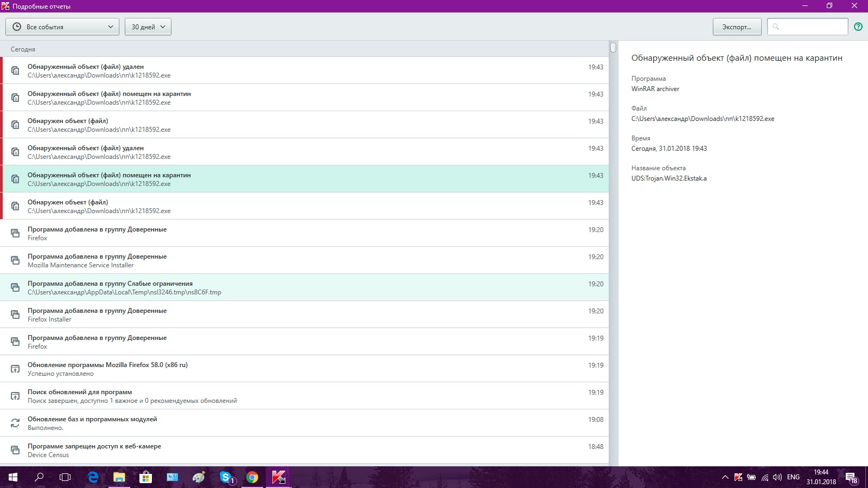The image size is (868, 488).
Task: Click the icon beside webcam access denied entry
Action: pyautogui.click(x=15, y=450)
